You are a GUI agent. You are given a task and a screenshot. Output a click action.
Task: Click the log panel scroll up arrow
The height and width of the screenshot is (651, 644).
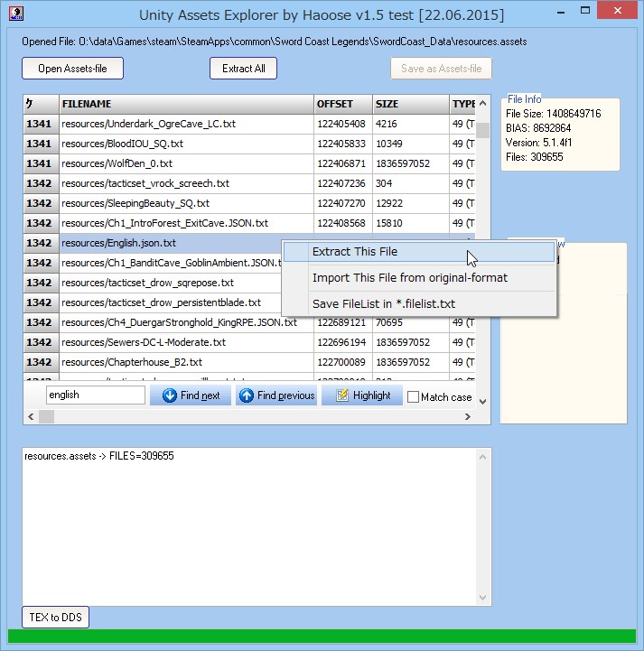point(482,457)
